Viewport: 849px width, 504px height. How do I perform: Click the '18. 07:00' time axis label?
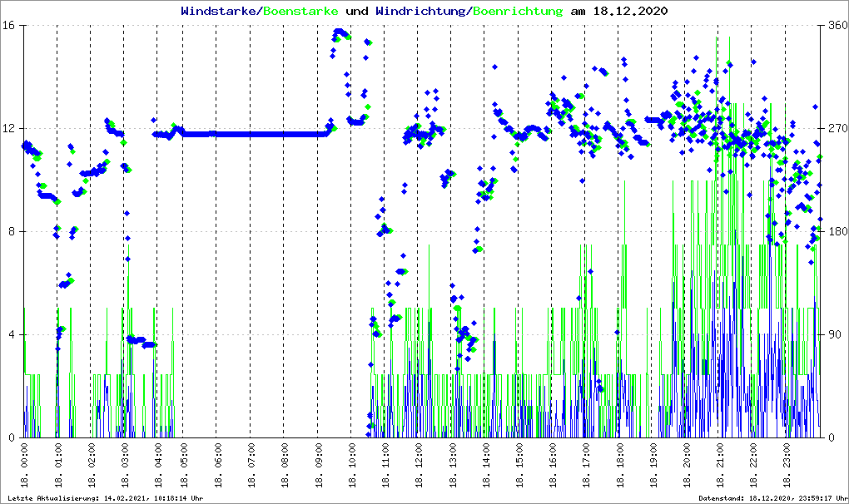tap(251, 466)
